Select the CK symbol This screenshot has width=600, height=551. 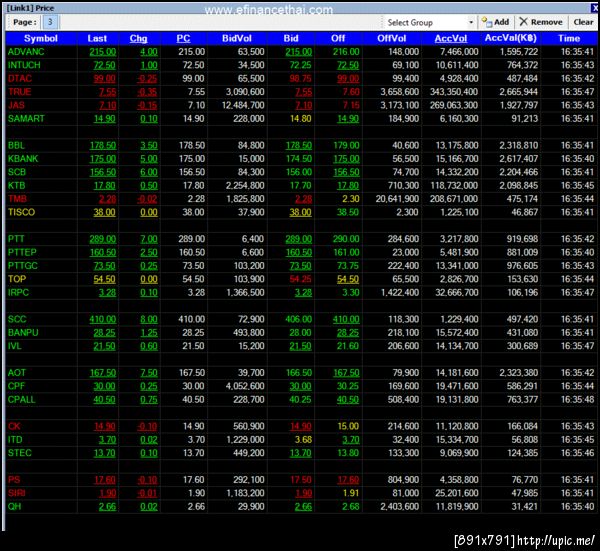(x=14, y=426)
